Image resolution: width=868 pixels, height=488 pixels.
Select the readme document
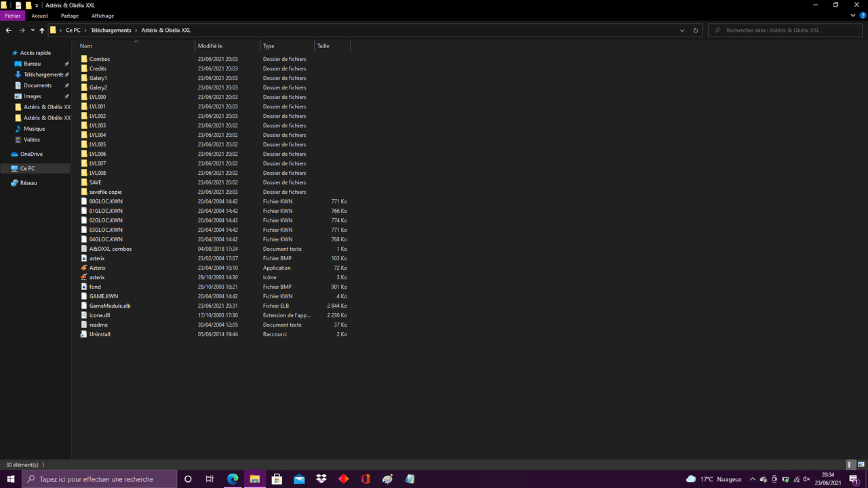(x=98, y=325)
